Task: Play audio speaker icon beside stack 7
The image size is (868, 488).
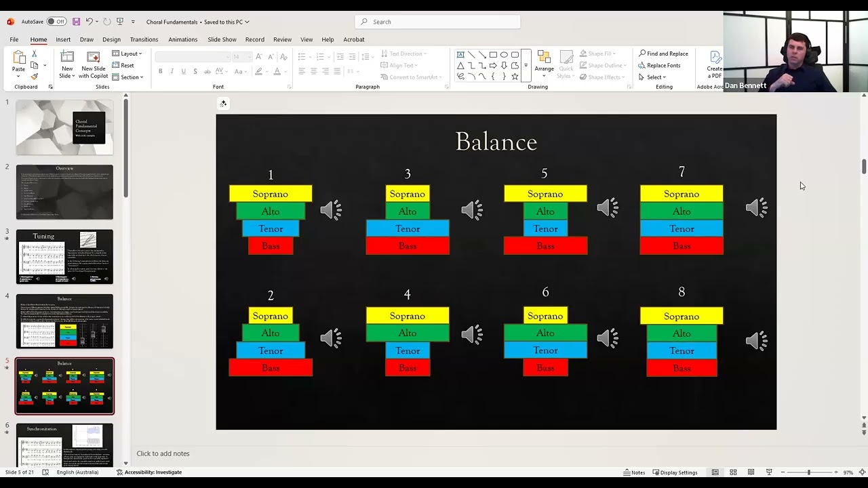Action: 757,207
